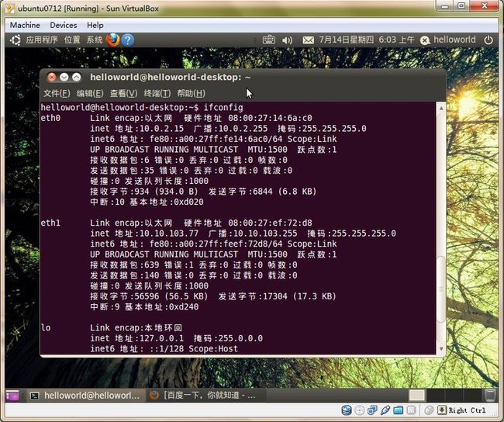The height and width of the screenshot is (422, 504).
Task: Click the Right Ctrl host key label
Action: (x=467, y=410)
